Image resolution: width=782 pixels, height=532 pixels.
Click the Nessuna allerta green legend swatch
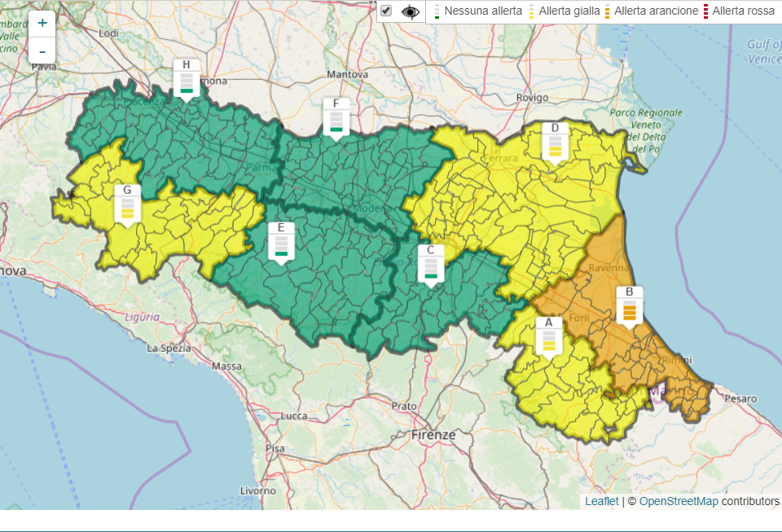point(437,11)
